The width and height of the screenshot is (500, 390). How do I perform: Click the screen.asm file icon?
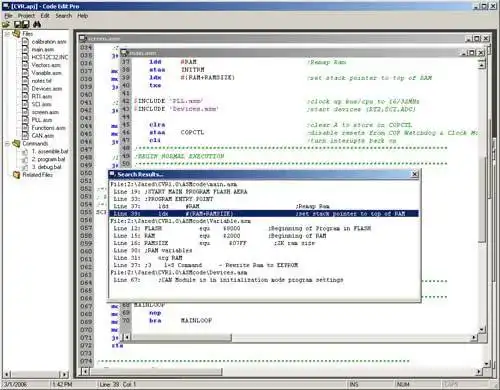(26, 112)
